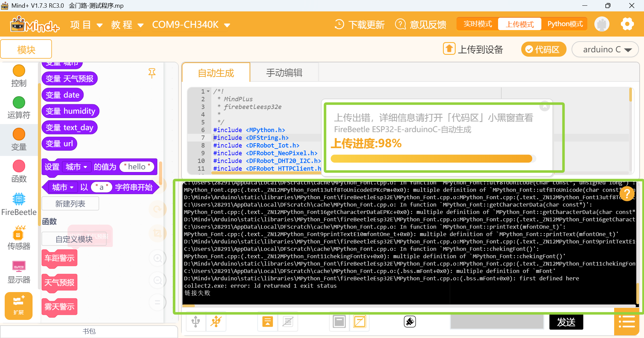Open the COM9-CH340K port dropdown
The height and width of the screenshot is (338, 644).
[x=191, y=25]
